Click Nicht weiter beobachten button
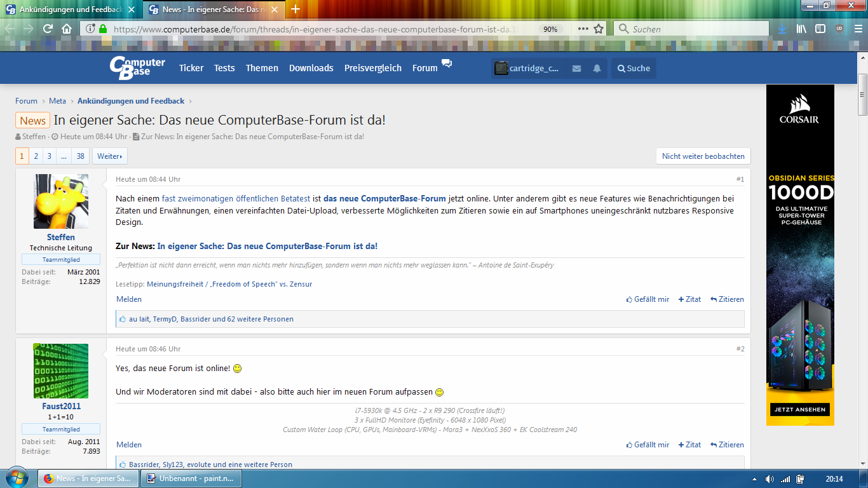The image size is (868, 488). (x=703, y=156)
